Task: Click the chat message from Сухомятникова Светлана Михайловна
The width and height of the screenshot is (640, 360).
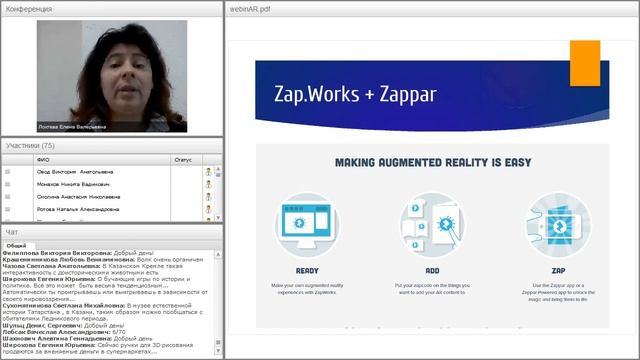Action: coord(102,312)
